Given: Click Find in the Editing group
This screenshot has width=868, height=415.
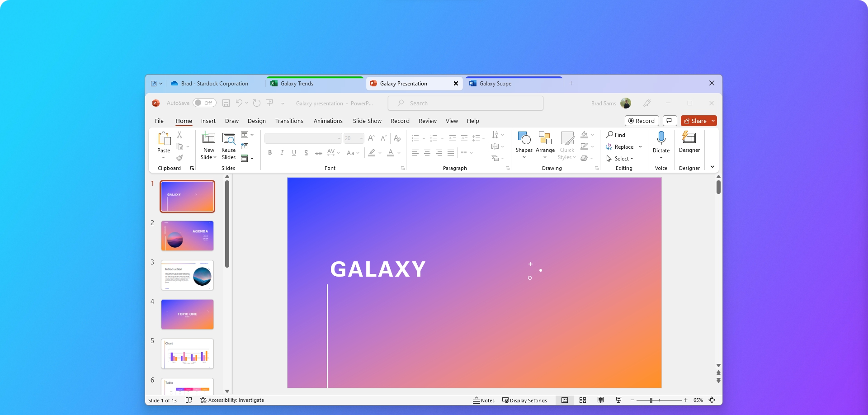Looking at the screenshot, I should tap(616, 135).
